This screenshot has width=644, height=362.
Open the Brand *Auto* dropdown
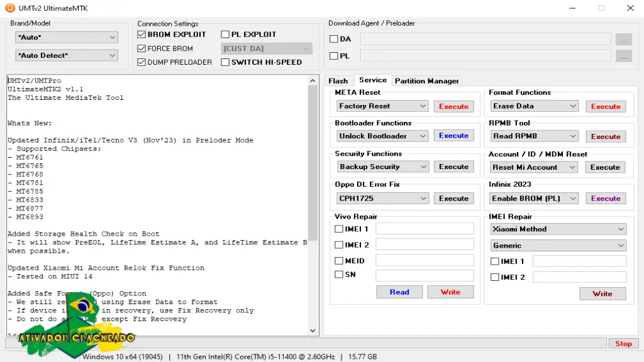pyautogui.click(x=67, y=37)
